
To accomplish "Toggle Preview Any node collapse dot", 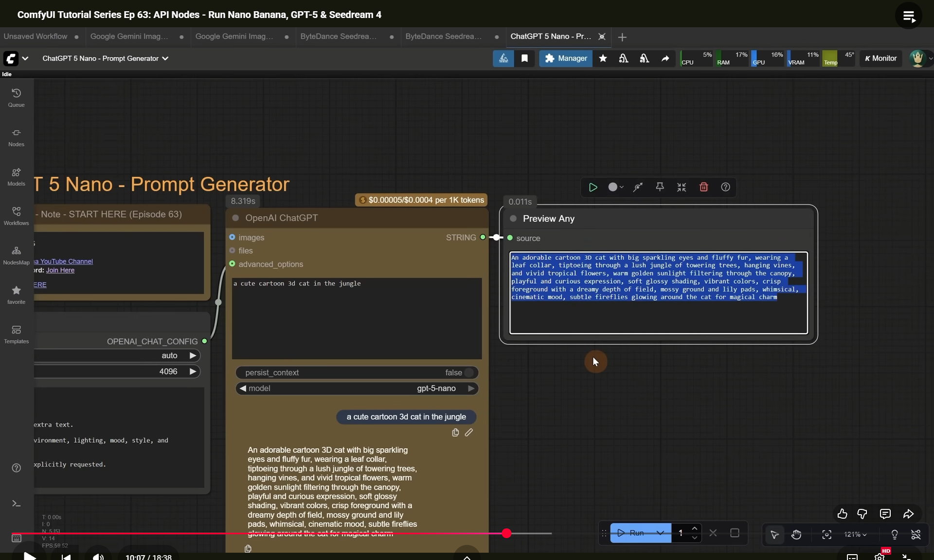I will pyautogui.click(x=513, y=219).
